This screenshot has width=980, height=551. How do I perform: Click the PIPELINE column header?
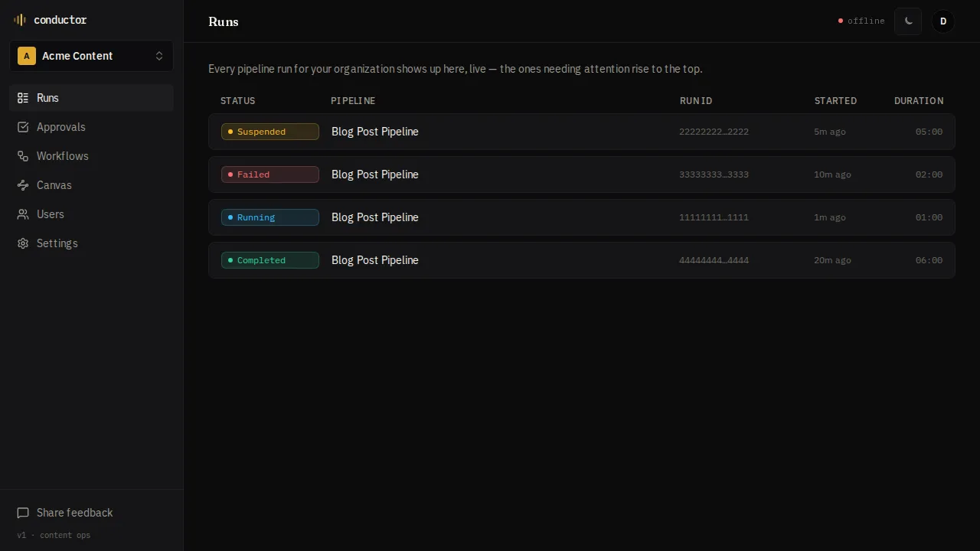353,101
